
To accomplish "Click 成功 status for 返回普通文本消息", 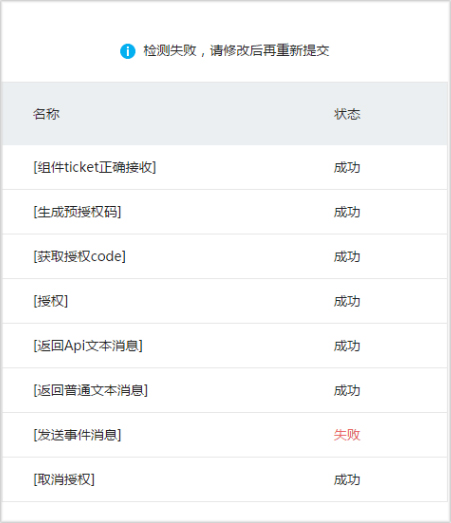I will [347, 390].
